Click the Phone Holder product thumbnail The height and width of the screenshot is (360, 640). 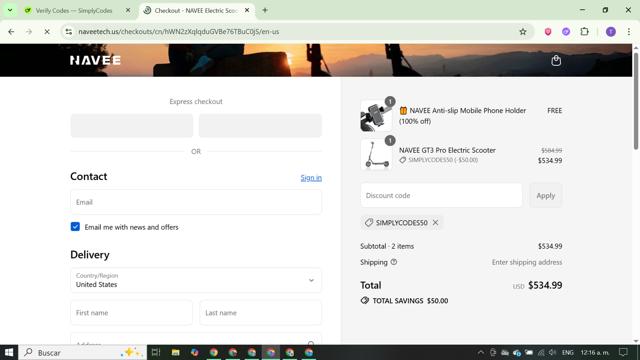point(376,116)
